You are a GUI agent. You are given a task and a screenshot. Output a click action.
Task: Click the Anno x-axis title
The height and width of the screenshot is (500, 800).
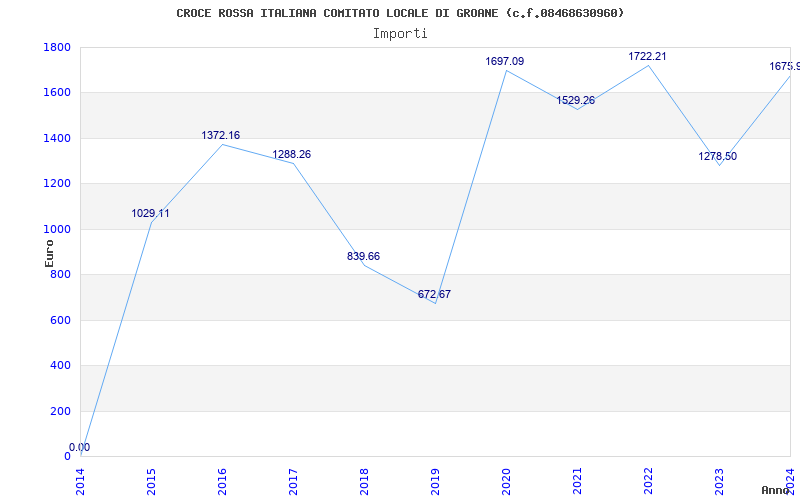[776, 491]
